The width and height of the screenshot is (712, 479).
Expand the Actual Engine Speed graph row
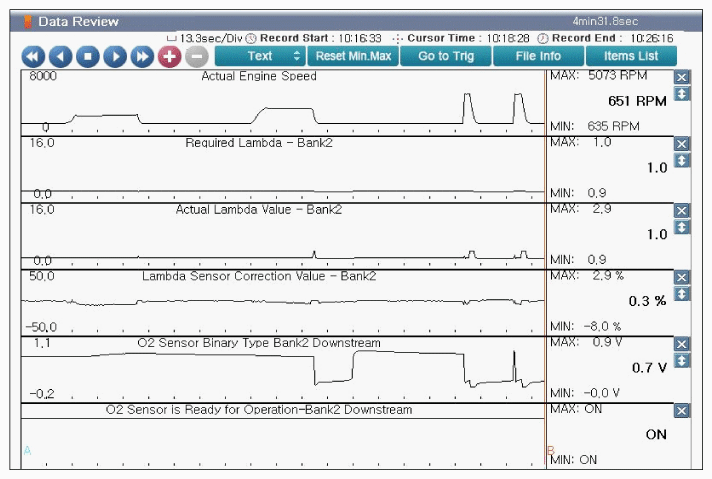(682, 94)
